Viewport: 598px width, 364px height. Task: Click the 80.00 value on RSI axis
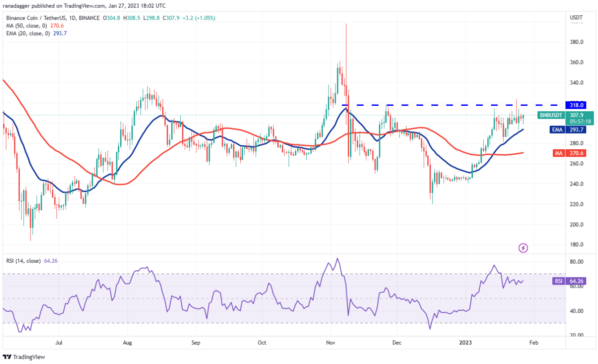tap(576, 261)
